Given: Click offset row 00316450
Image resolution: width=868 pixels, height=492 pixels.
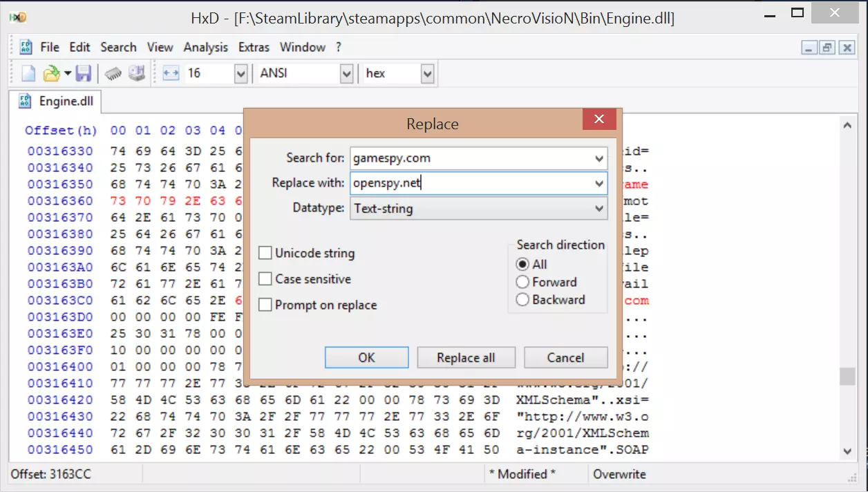Looking at the screenshot, I should 60,449.
